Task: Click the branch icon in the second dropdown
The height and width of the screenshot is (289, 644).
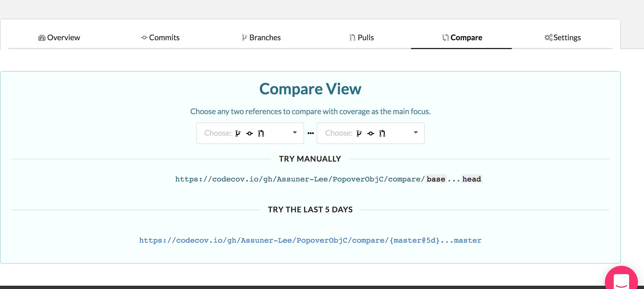Action: [x=359, y=133]
